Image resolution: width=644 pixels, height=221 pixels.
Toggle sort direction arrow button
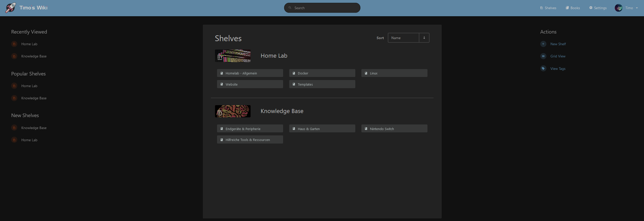tap(424, 38)
